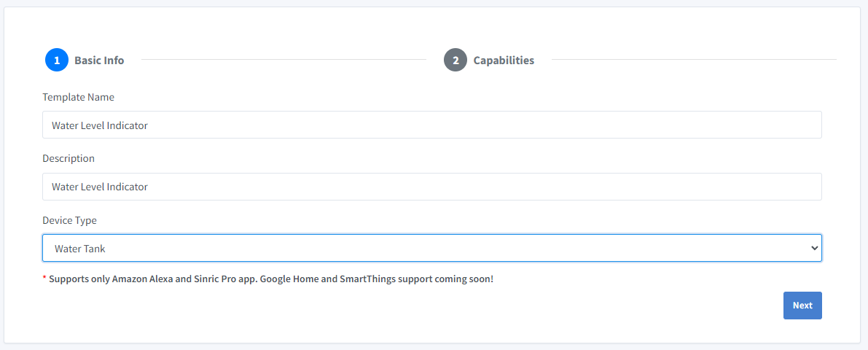This screenshot has width=868, height=350.
Task: Select the Basic Info step label
Action: coord(99,61)
